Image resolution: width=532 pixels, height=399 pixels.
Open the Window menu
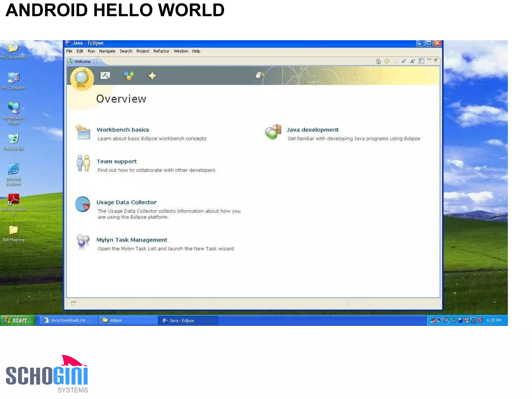tap(181, 51)
